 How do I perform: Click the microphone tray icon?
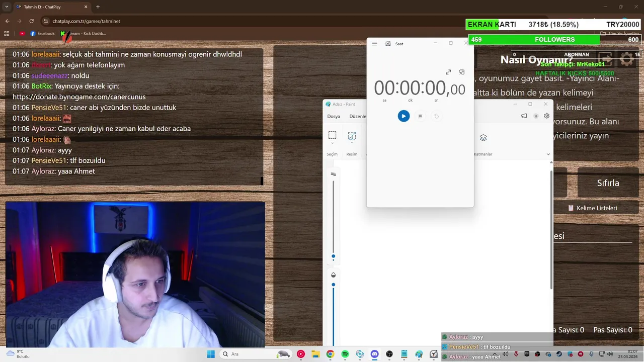591,354
